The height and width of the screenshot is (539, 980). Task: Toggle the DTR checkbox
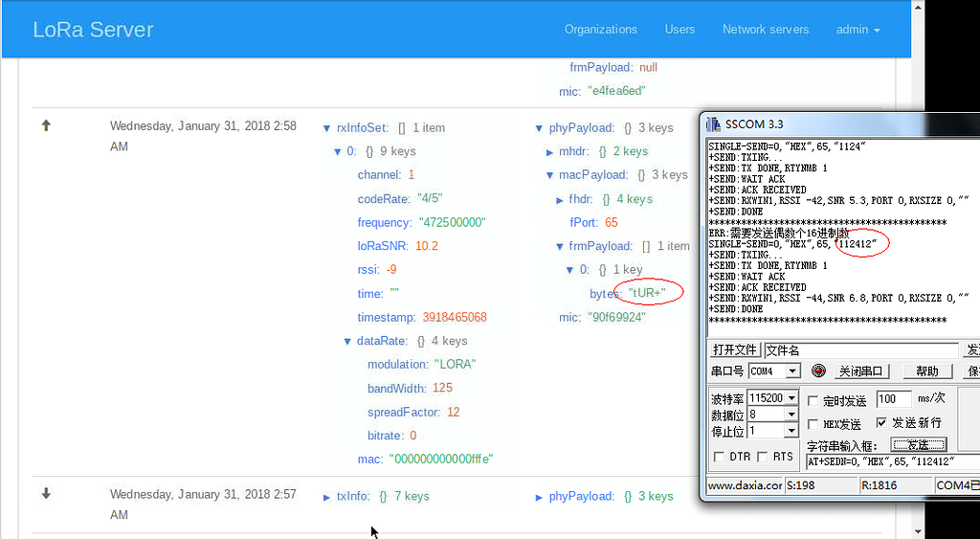coord(719,457)
